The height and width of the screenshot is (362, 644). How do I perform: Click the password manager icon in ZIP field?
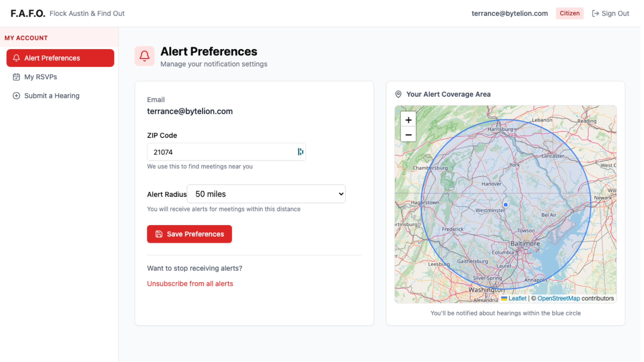(300, 152)
